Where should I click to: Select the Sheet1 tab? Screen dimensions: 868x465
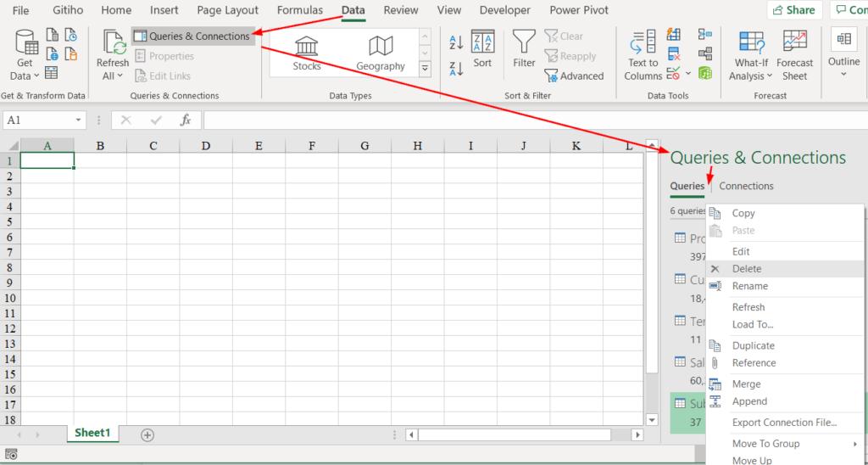coord(92,433)
